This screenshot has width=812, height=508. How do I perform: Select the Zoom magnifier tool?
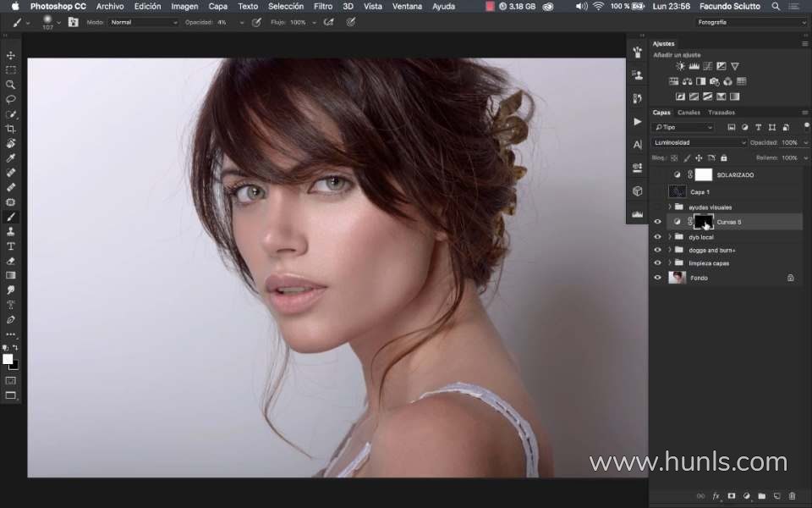[10, 85]
